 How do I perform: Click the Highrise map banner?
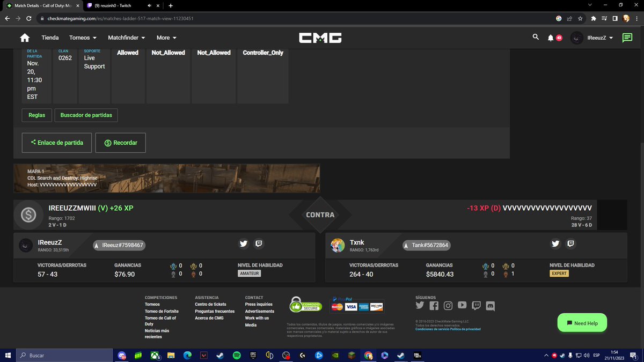coord(167,178)
